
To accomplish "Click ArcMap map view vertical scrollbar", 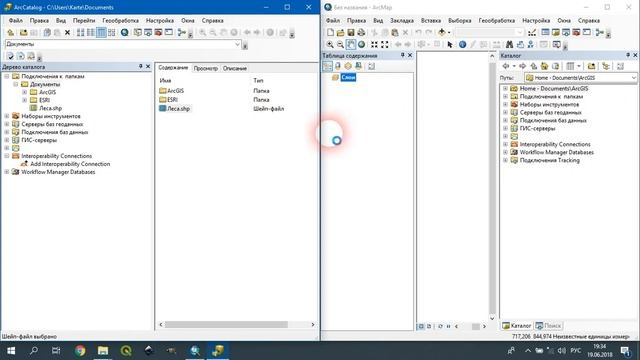I will click(x=492, y=187).
